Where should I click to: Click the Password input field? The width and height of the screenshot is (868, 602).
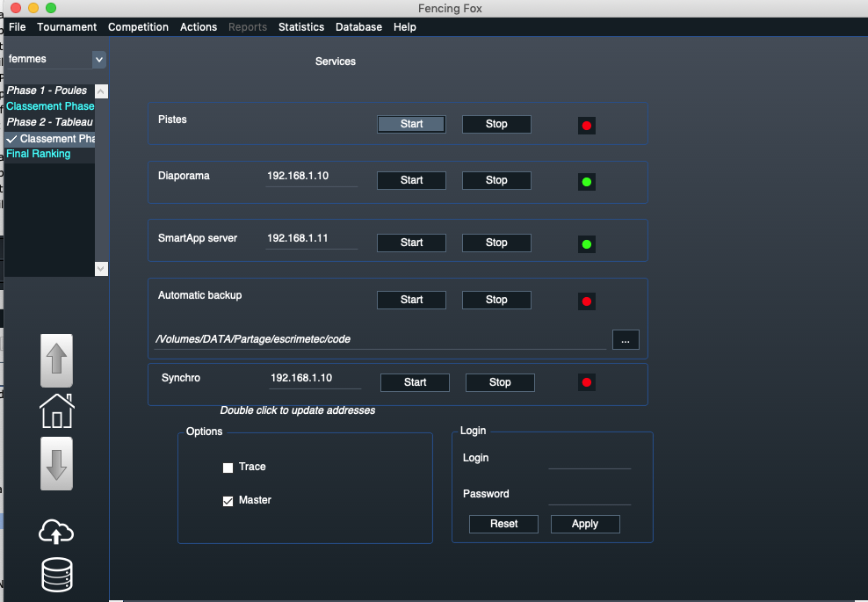(590, 496)
